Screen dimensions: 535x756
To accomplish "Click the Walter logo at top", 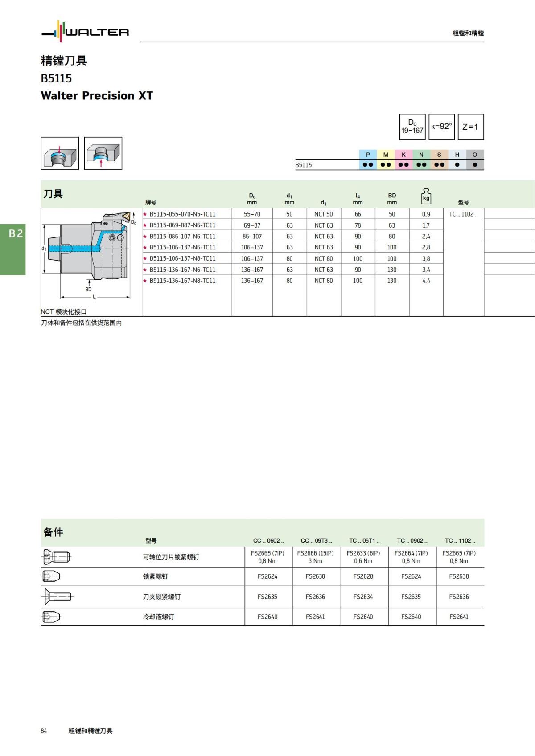I will tap(85, 31).
